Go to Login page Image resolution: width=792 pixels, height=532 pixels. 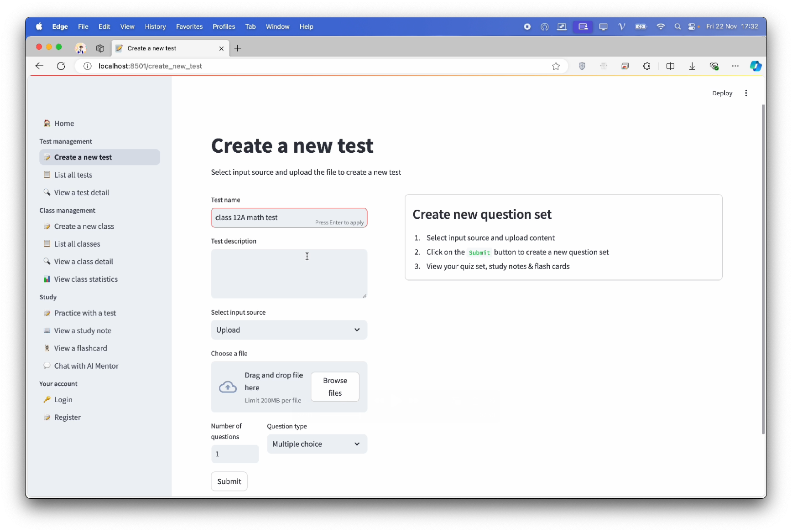tap(99, 400)
